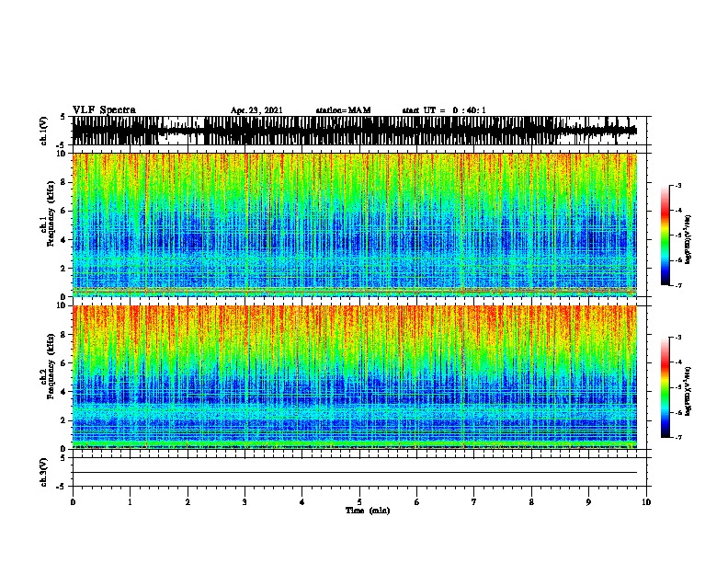The image size is (728, 563).
Task: Click the "Time (min)" x-axis label
Action: click(x=368, y=511)
